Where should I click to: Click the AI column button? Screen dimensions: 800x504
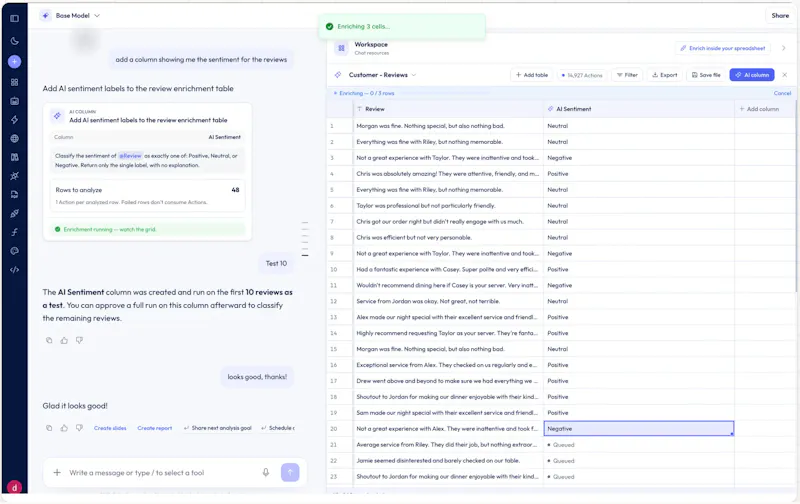752,75
